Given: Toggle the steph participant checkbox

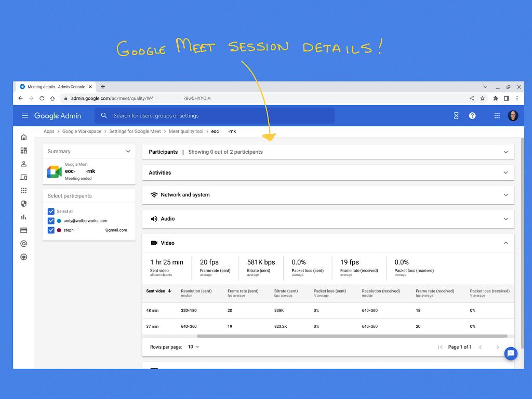Looking at the screenshot, I should pyautogui.click(x=50, y=230).
